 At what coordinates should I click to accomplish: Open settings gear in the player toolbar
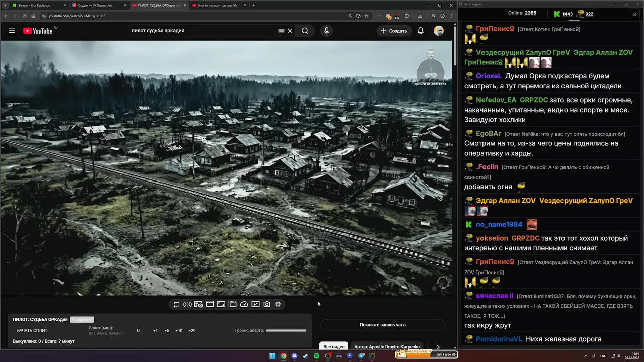click(278, 304)
